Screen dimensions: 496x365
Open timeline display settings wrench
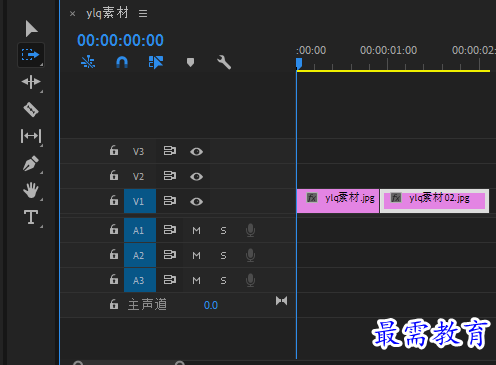click(x=224, y=62)
